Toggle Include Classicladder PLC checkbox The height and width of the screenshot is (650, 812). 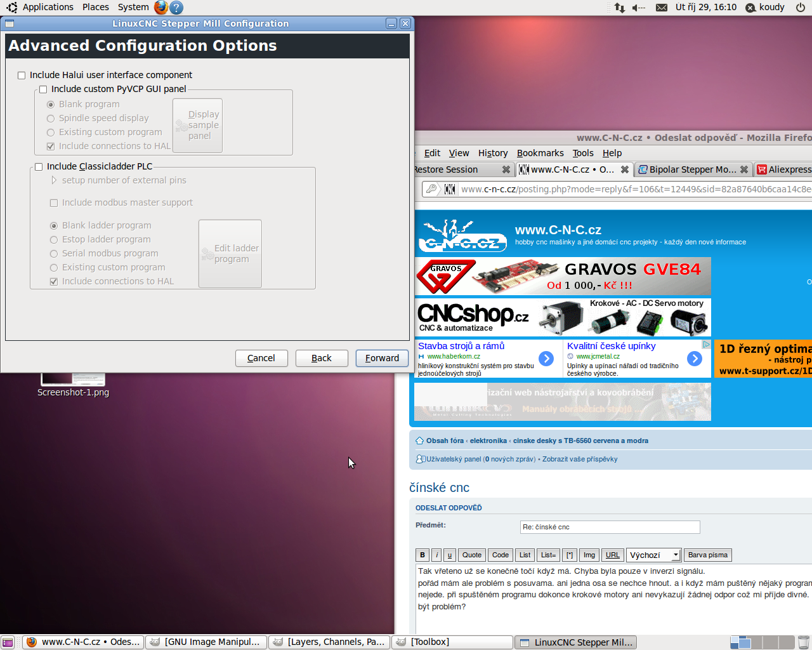tap(39, 167)
